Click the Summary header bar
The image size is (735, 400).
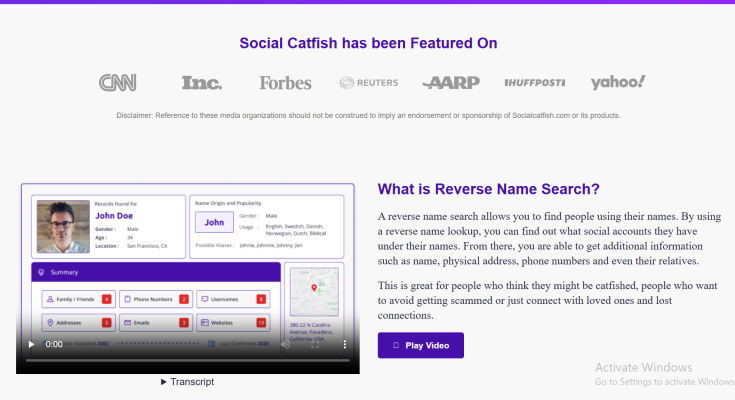point(156,272)
